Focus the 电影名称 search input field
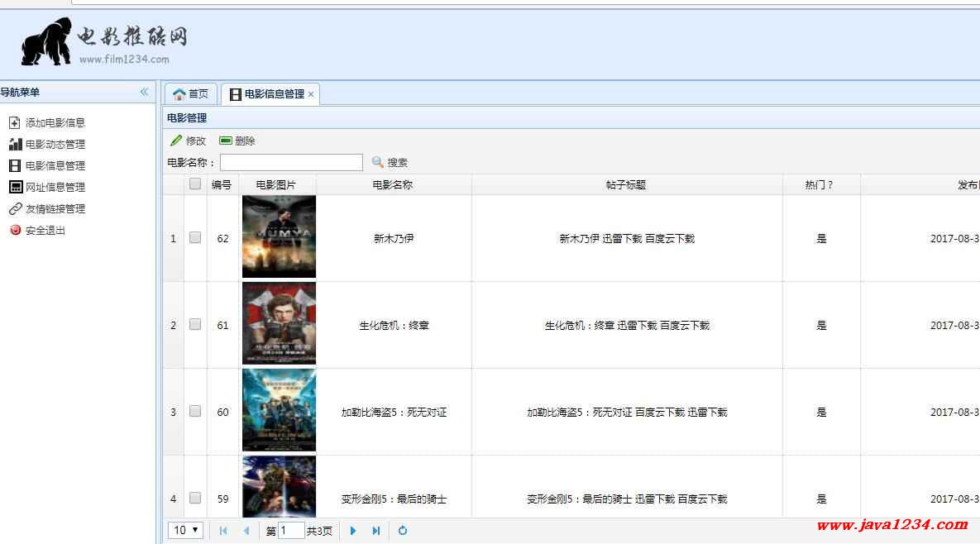 291,162
